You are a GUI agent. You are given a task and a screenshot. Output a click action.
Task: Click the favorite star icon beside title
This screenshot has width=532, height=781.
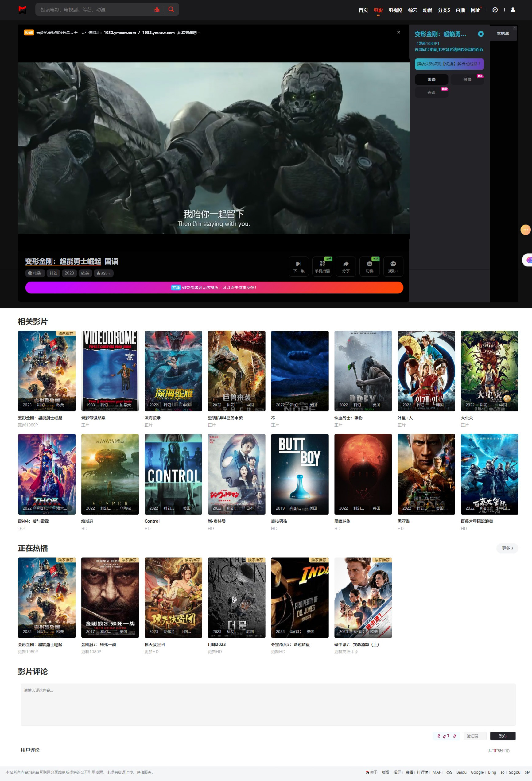481,34
